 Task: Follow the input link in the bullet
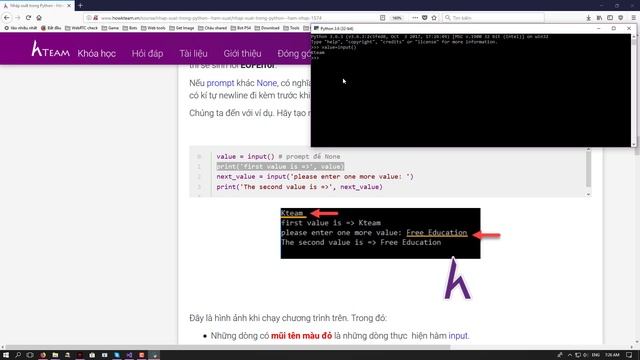click(458, 336)
